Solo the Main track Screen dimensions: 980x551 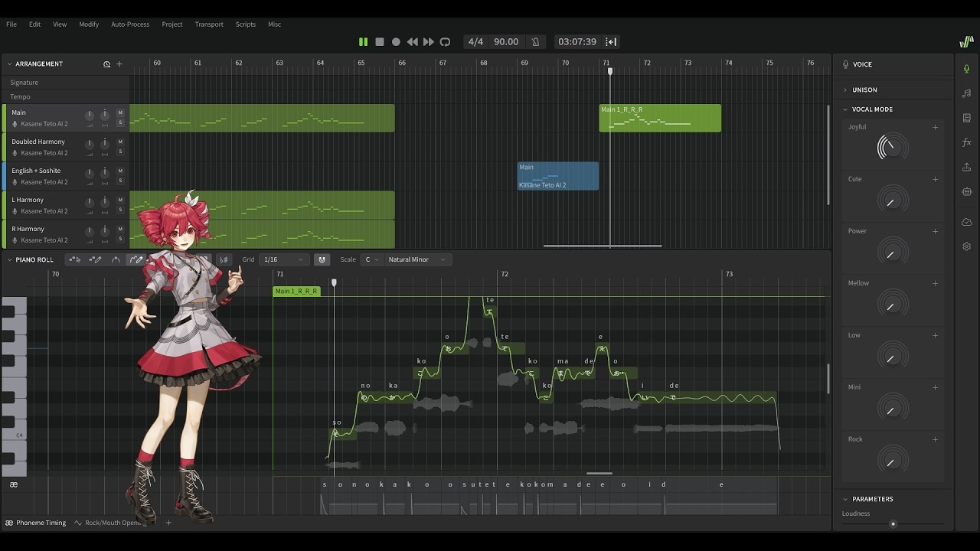coord(120,122)
